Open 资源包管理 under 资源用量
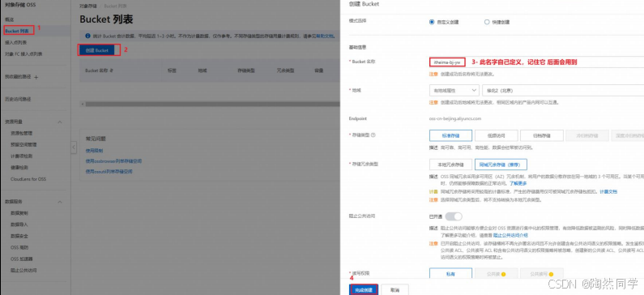Screen dimensions: 644x295 coord(22,133)
